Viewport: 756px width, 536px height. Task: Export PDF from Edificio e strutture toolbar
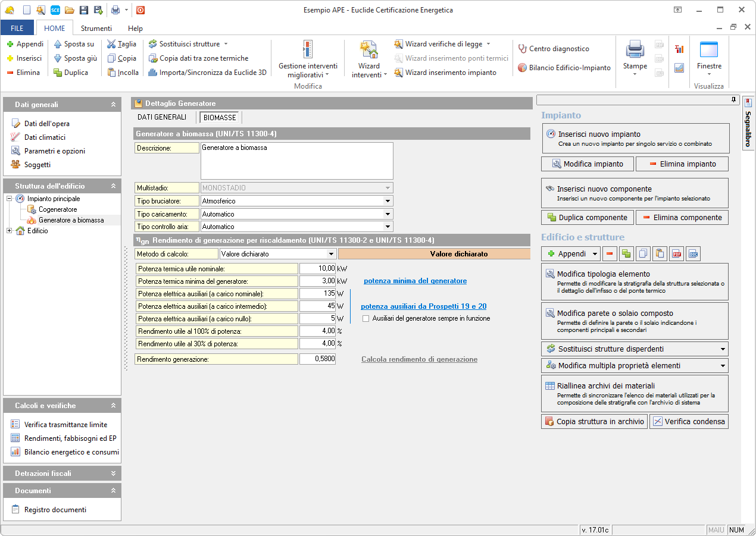click(x=676, y=254)
